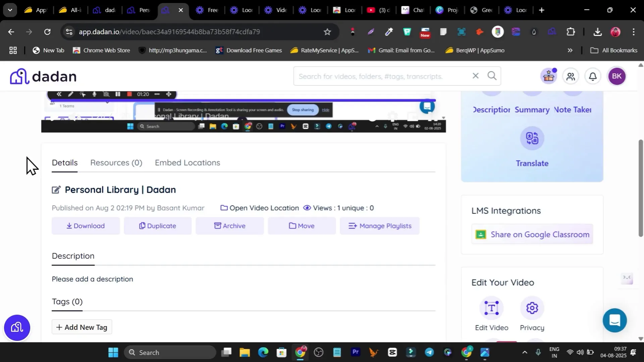Viewport: 644px width, 362px height.
Task: Click the Download button
Action: pyautogui.click(x=86, y=226)
